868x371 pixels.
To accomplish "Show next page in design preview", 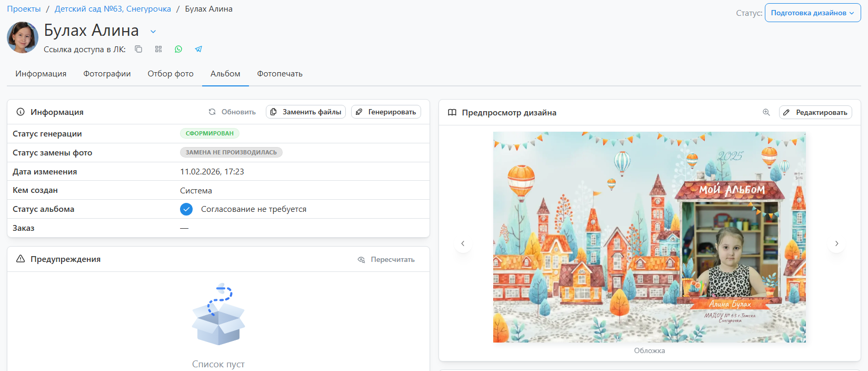I will point(836,243).
